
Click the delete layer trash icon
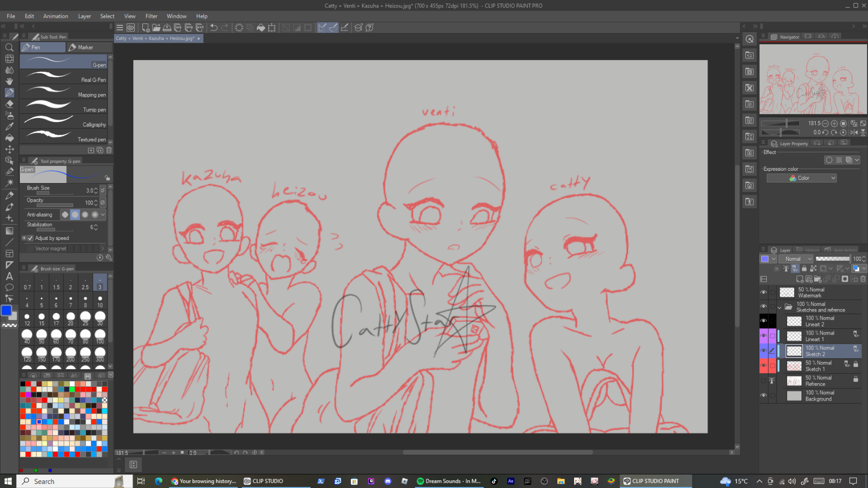point(863,279)
